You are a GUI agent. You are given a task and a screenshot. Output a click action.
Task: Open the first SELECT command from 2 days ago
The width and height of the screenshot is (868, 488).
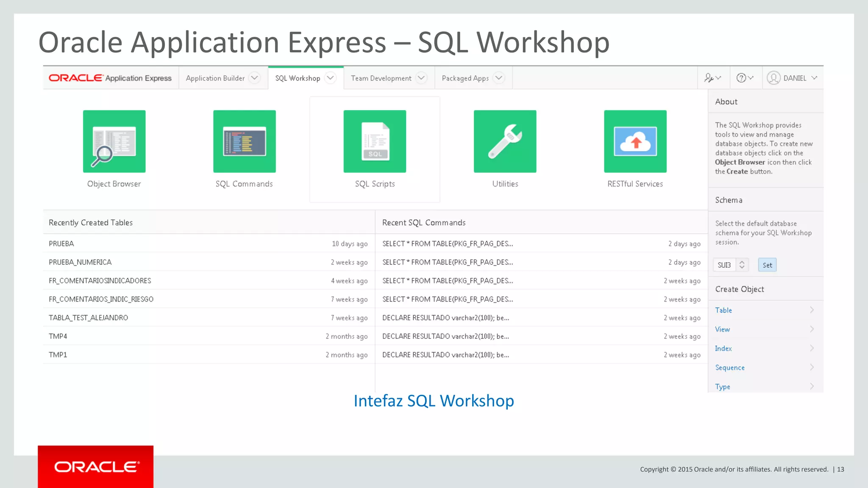pos(541,244)
